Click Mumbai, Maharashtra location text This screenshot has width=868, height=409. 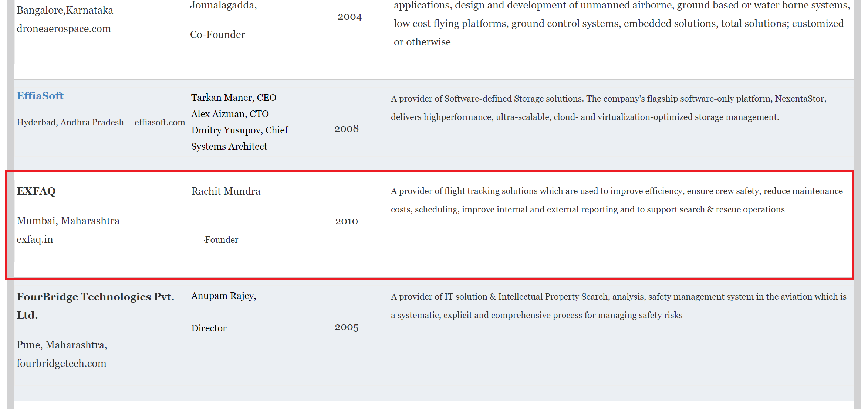[68, 221]
